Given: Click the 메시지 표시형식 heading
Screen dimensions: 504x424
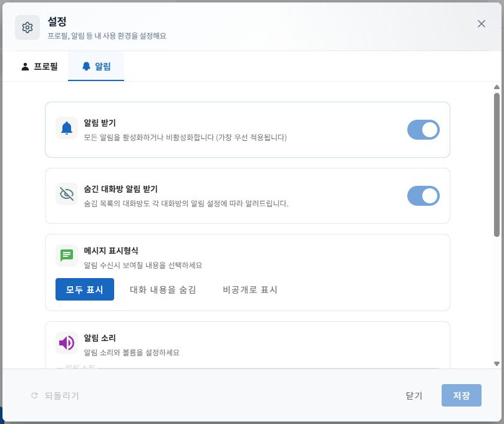Looking at the screenshot, I should 111,251.
